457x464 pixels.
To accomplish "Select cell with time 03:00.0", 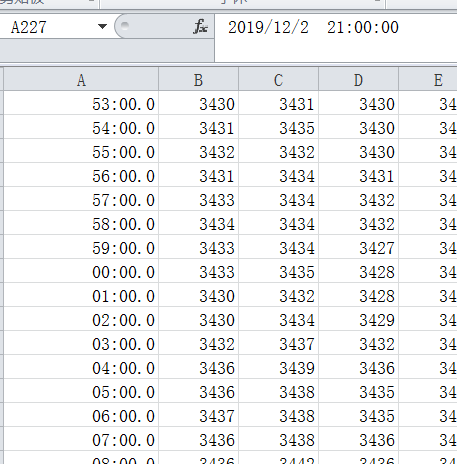I will click(81, 343).
